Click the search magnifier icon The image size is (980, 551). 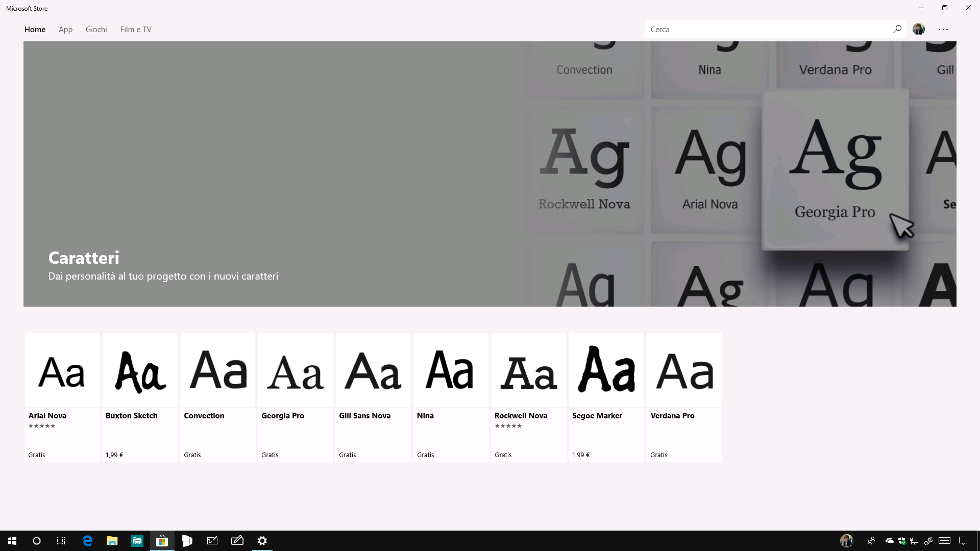897,29
